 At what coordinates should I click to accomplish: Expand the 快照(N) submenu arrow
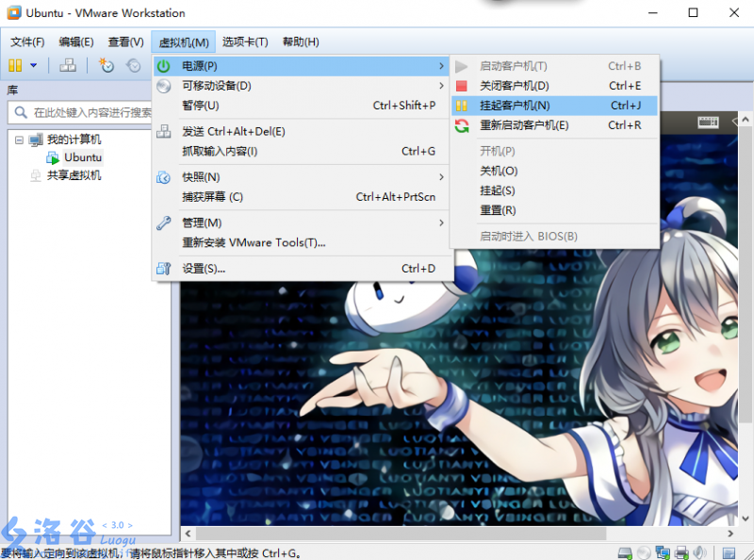tap(441, 177)
